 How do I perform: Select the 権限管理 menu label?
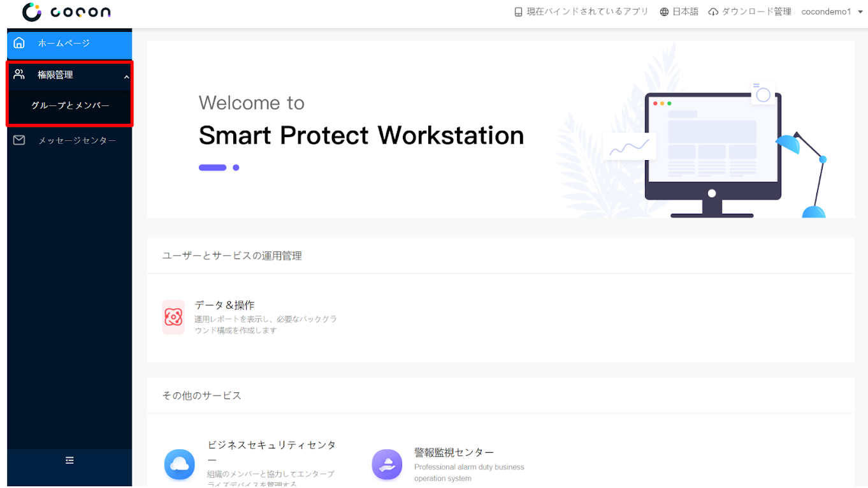coord(55,75)
